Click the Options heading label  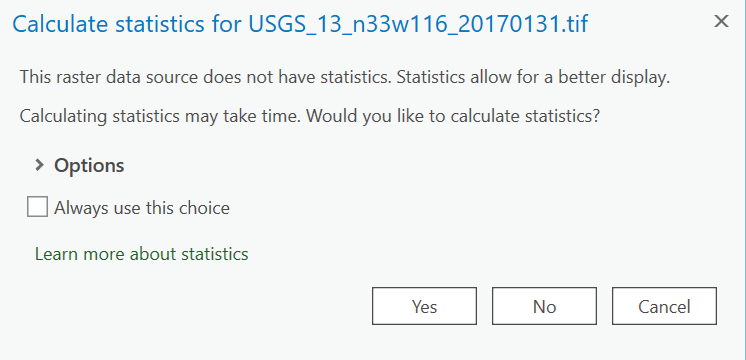(89, 165)
